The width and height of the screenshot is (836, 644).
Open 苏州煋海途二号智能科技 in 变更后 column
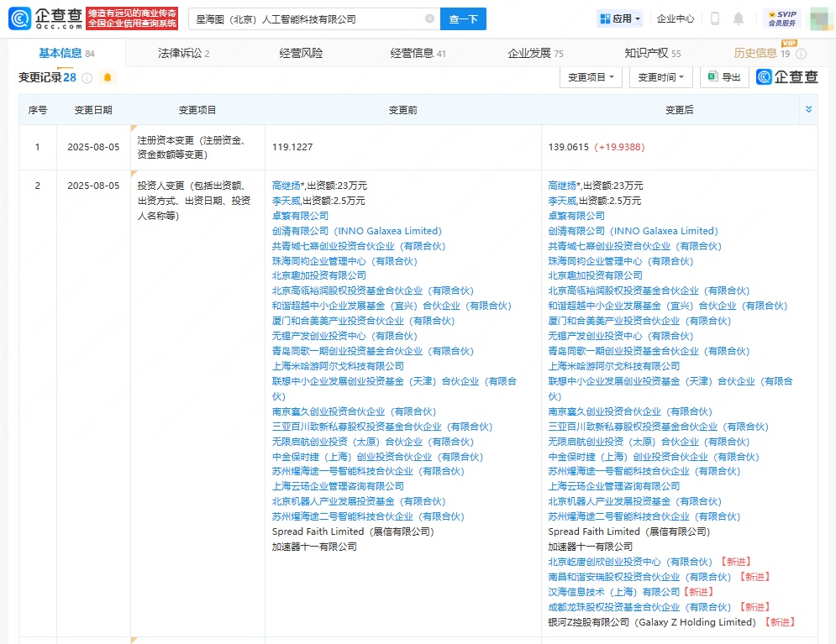644,516
